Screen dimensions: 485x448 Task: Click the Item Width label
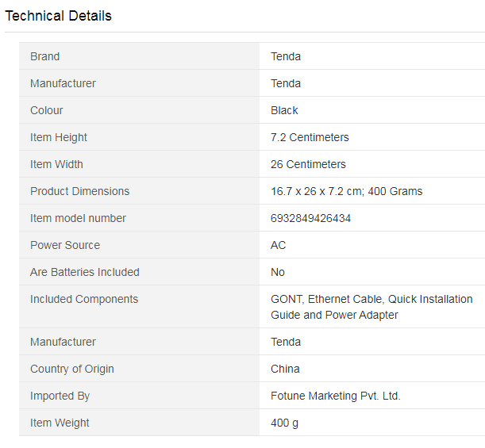56,164
